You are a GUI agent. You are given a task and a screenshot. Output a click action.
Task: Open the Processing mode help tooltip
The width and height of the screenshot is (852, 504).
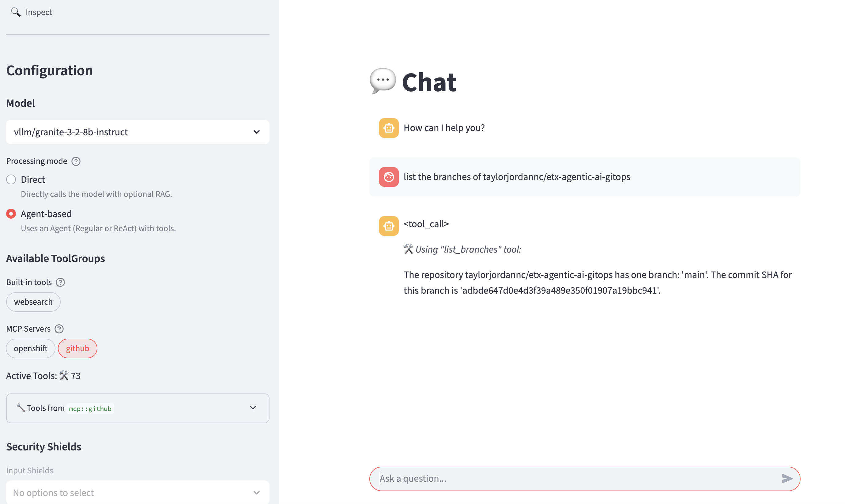point(76,161)
